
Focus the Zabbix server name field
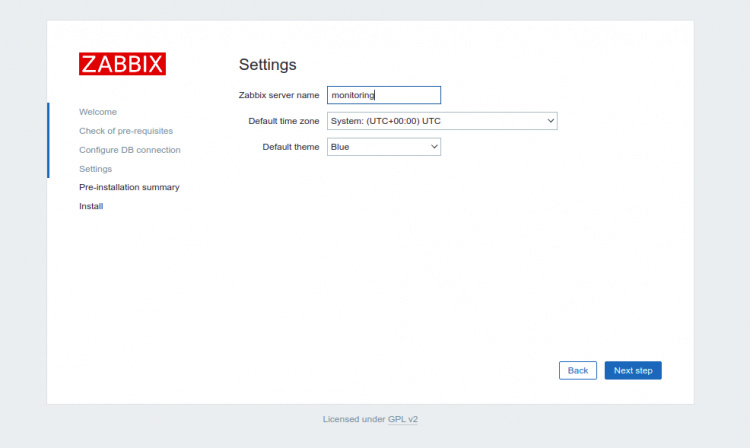(383, 95)
